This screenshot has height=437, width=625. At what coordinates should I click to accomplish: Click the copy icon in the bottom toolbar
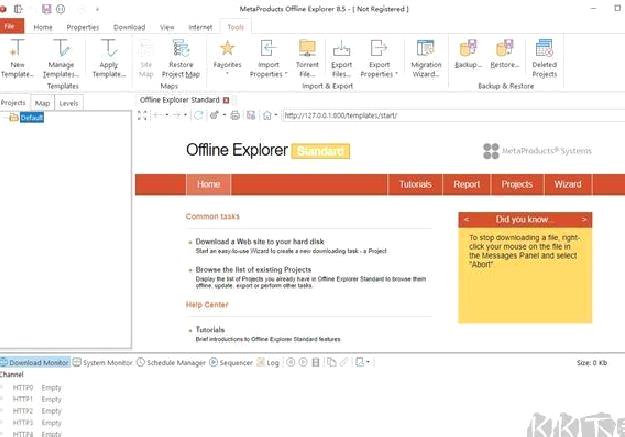click(x=331, y=362)
